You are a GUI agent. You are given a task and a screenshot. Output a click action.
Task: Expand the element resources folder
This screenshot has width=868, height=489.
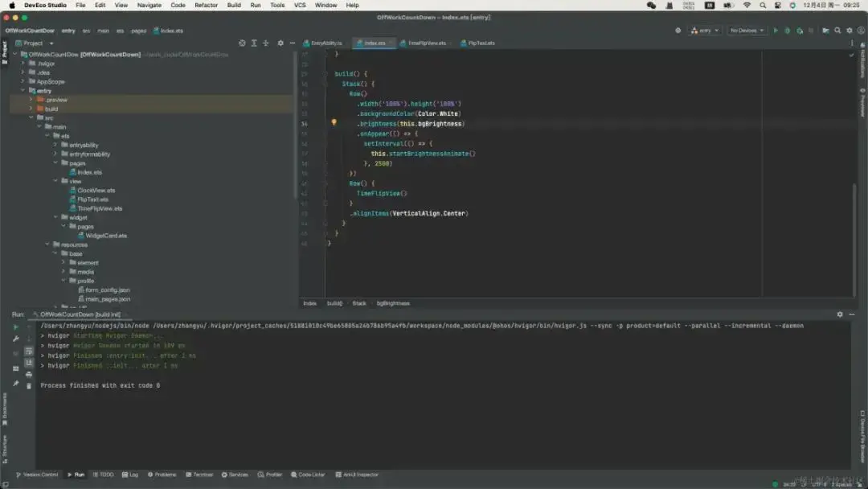(x=63, y=262)
